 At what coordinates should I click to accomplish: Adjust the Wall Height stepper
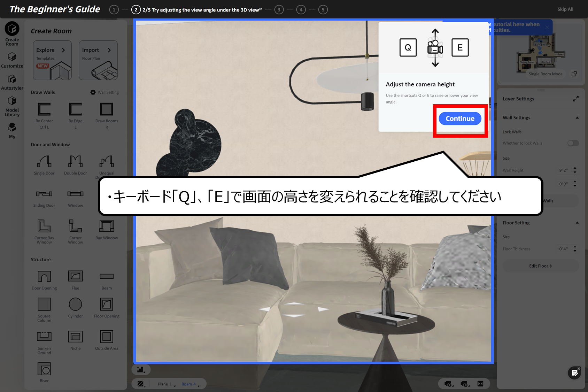pos(575,170)
